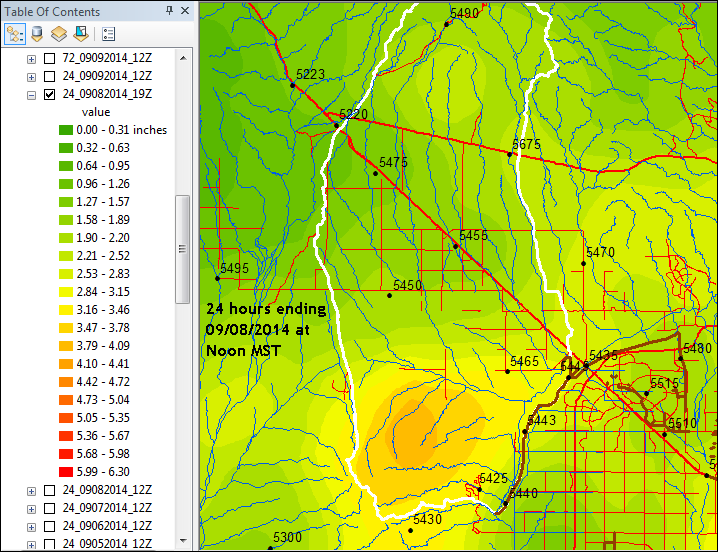718x552 pixels.
Task: Click the gauge point labeled 5450
Action: pyautogui.click(x=389, y=296)
